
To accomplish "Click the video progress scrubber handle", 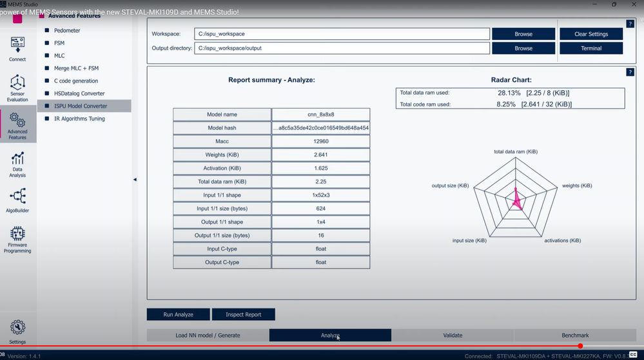I will click(x=580, y=346).
